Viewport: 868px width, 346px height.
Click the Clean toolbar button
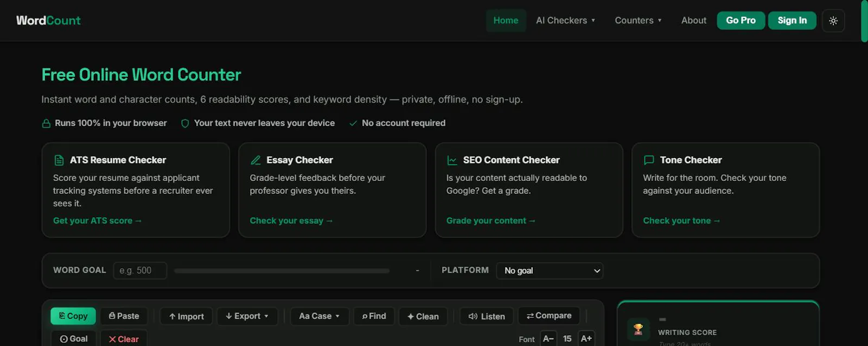tap(423, 317)
